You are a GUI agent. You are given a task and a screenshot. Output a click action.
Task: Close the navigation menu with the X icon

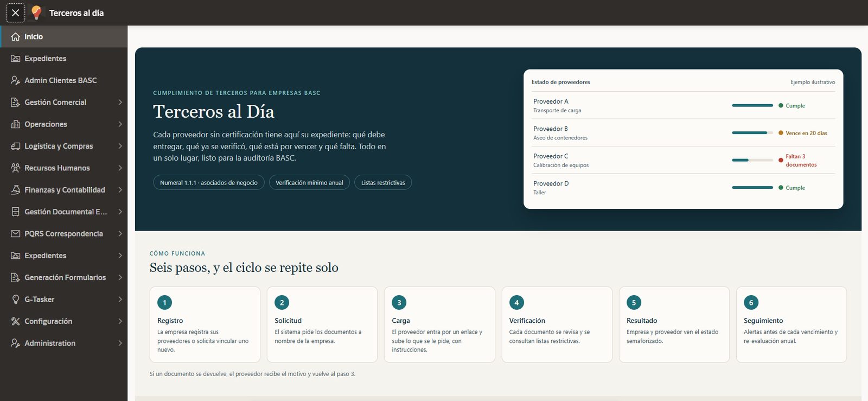[15, 12]
